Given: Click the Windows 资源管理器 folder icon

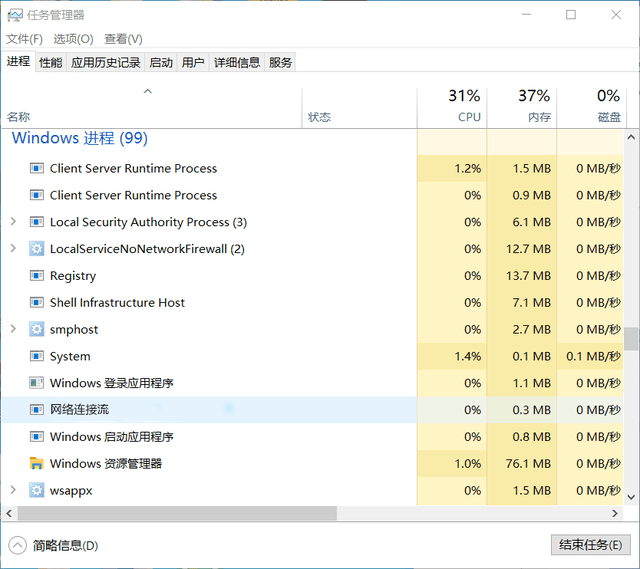Looking at the screenshot, I should pyautogui.click(x=37, y=464).
